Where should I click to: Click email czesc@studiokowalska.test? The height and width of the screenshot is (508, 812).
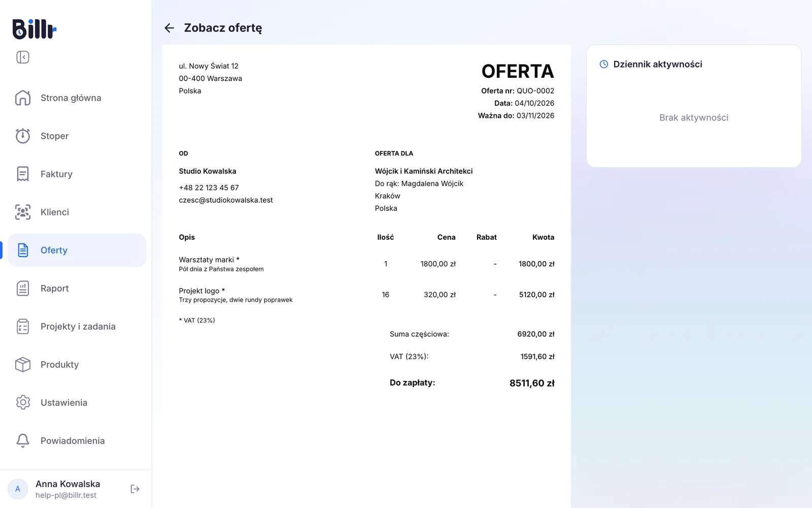click(226, 200)
